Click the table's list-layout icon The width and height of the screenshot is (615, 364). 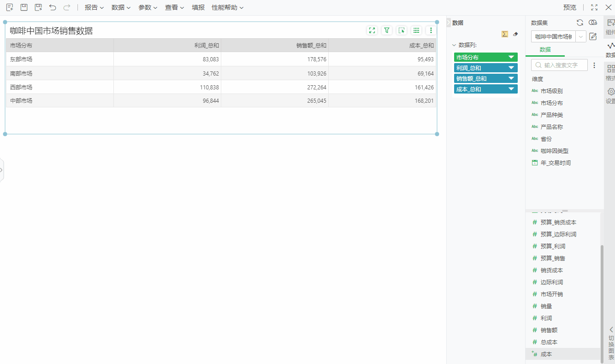click(x=416, y=30)
